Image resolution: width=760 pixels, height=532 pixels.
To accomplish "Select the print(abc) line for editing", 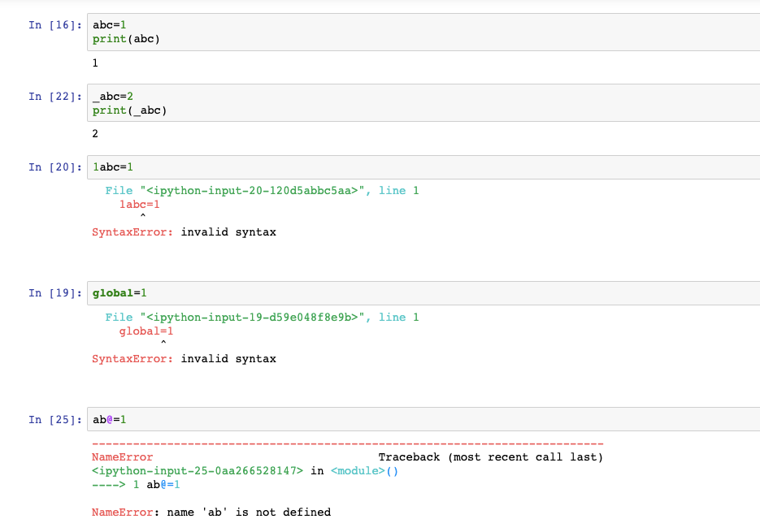I will pos(126,38).
